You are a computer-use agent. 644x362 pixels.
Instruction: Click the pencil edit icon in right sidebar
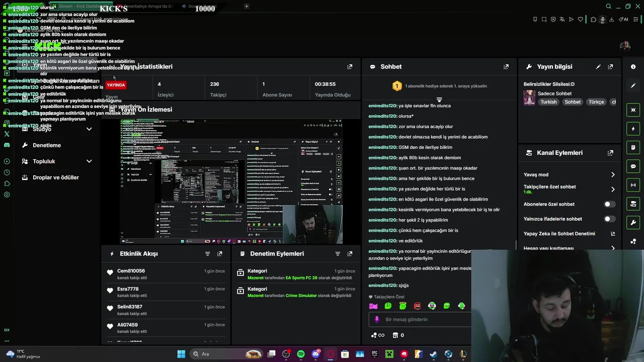[x=633, y=85]
